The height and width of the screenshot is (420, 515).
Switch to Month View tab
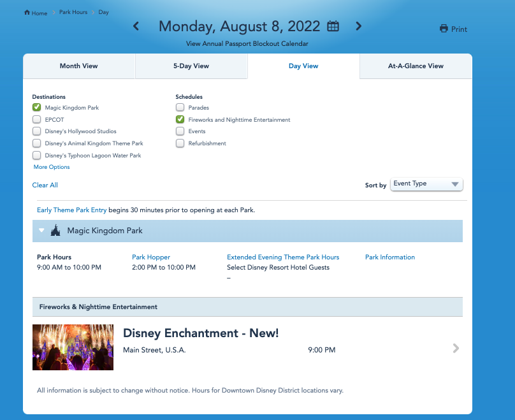click(79, 66)
